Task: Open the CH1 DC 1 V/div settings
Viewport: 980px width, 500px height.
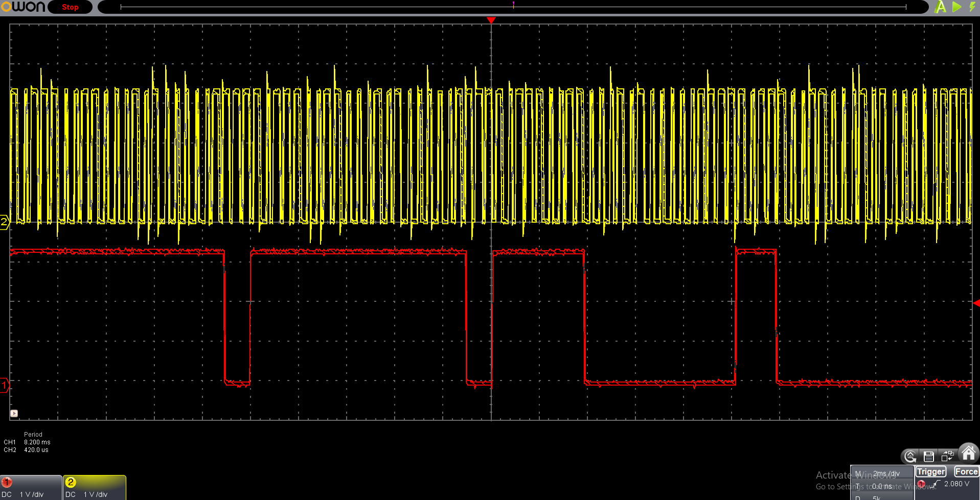Action: click(31, 488)
